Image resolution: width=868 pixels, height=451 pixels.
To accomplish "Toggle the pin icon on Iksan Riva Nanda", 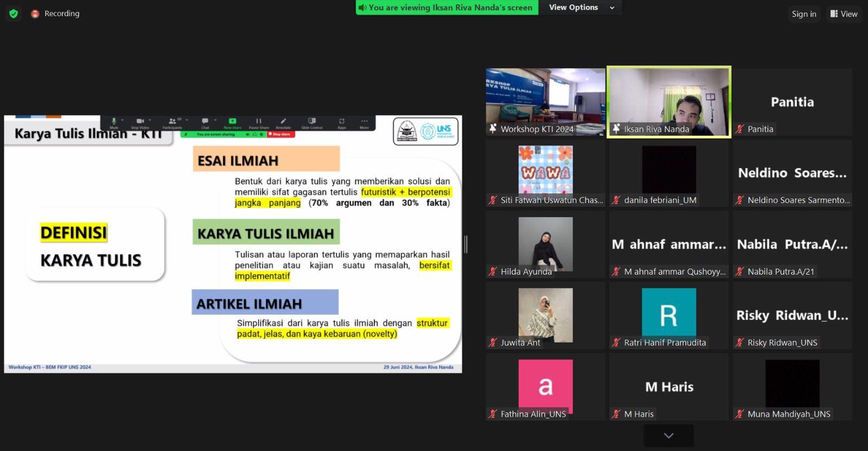I will tap(616, 129).
